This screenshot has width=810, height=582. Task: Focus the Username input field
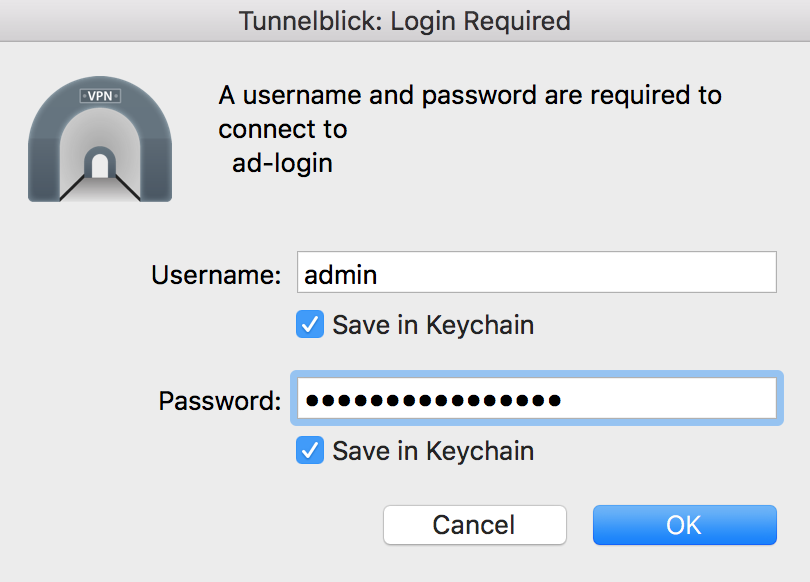(537, 272)
